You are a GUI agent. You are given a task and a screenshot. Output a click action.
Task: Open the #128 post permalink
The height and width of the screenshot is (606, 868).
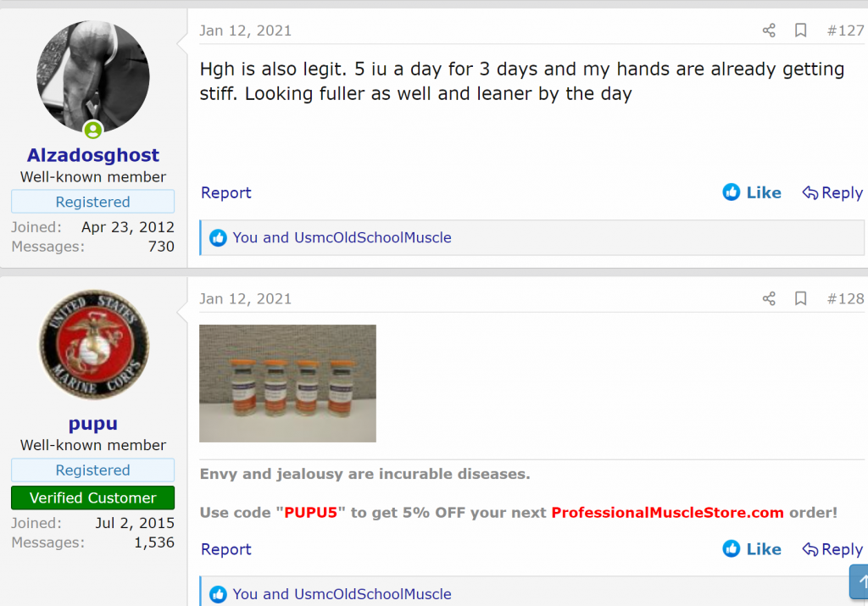(x=845, y=299)
